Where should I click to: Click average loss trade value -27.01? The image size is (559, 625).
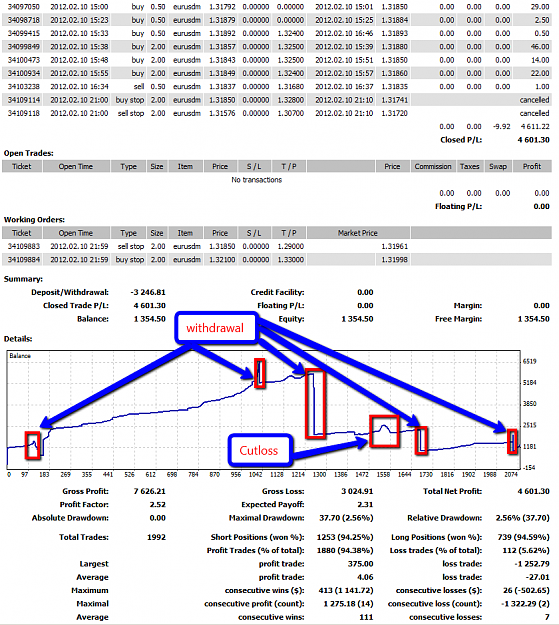[x=537, y=577]
